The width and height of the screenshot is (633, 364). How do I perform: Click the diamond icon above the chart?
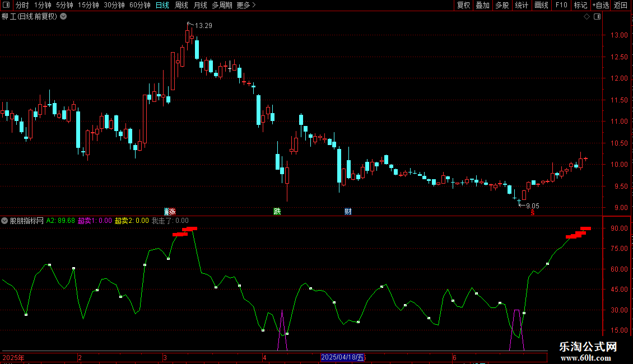587,17
